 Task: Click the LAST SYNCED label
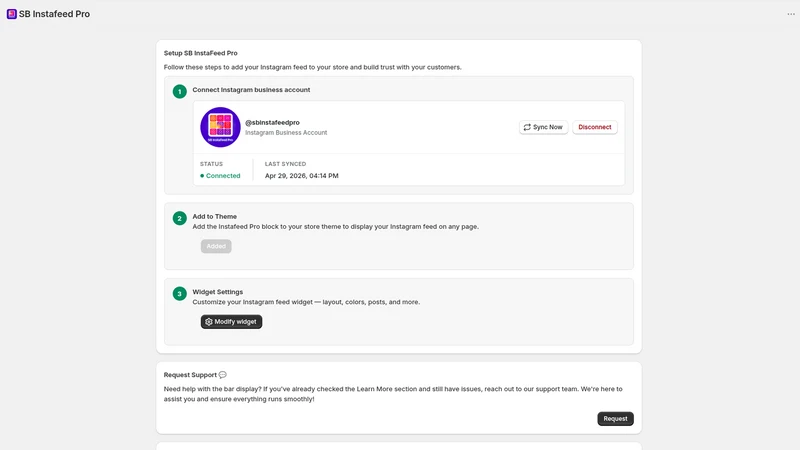tap(285, 164)
